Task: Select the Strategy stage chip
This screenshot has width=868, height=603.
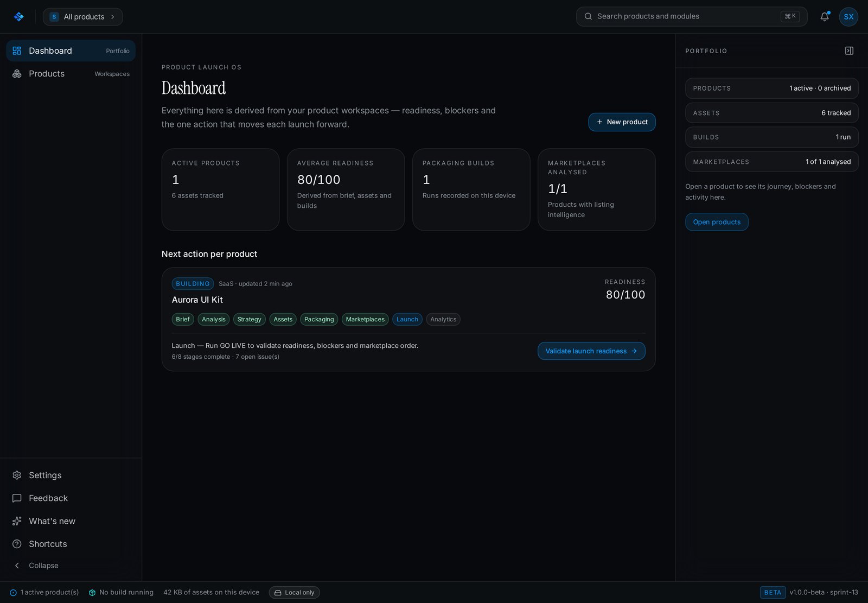Action: point(250,319)
